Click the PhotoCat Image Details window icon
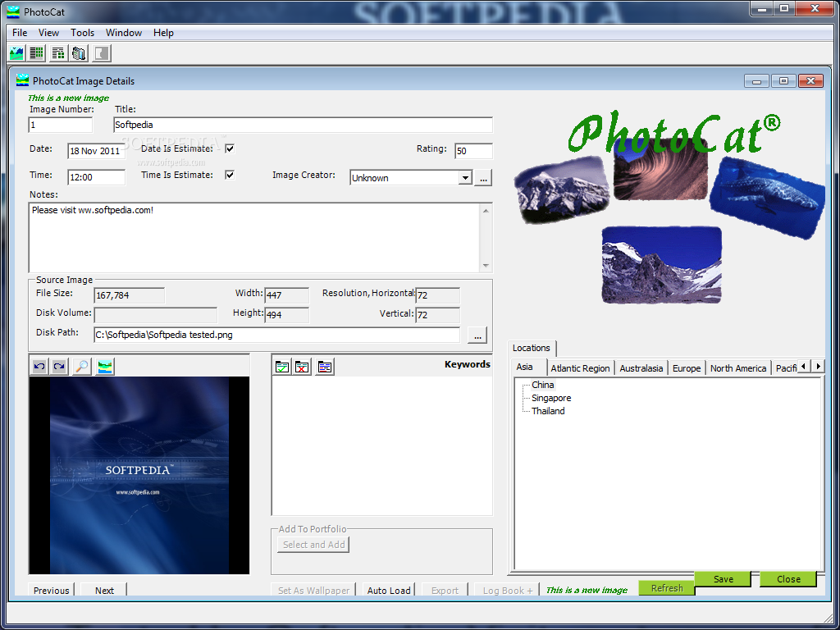Screen dimensions: 840x630 pos(22,80)
